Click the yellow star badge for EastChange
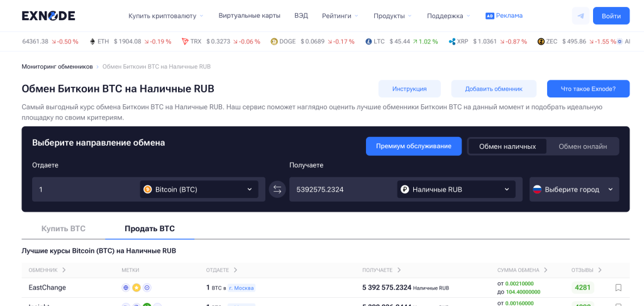644x306 pixels. (136, 288)
